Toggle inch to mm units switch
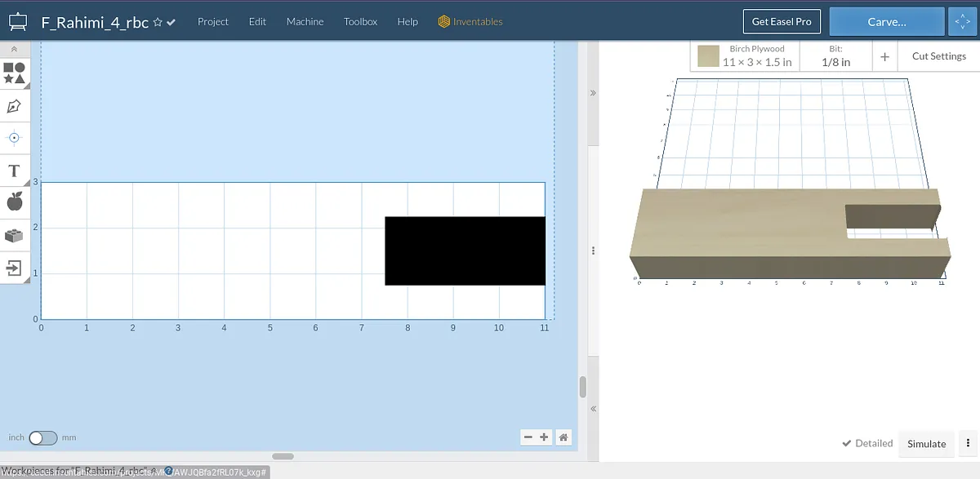Image resolution: width=980 pixels, height=479 pixels. pos(42,438)
